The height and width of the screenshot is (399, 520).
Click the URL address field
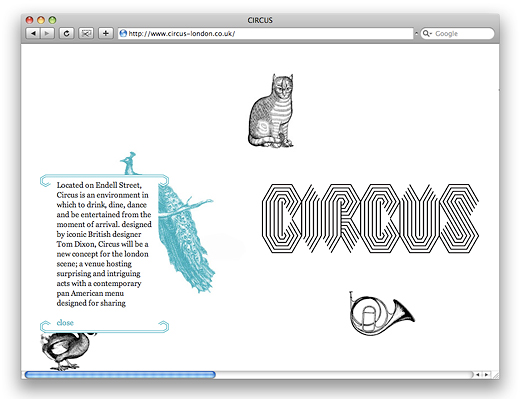(265, 33)
